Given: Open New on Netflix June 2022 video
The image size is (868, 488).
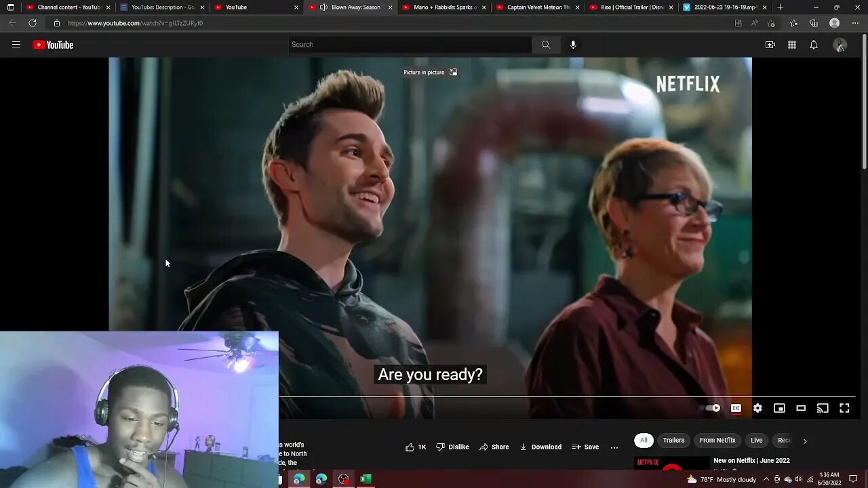Looking at the screenshot, I should coord(751,461).
